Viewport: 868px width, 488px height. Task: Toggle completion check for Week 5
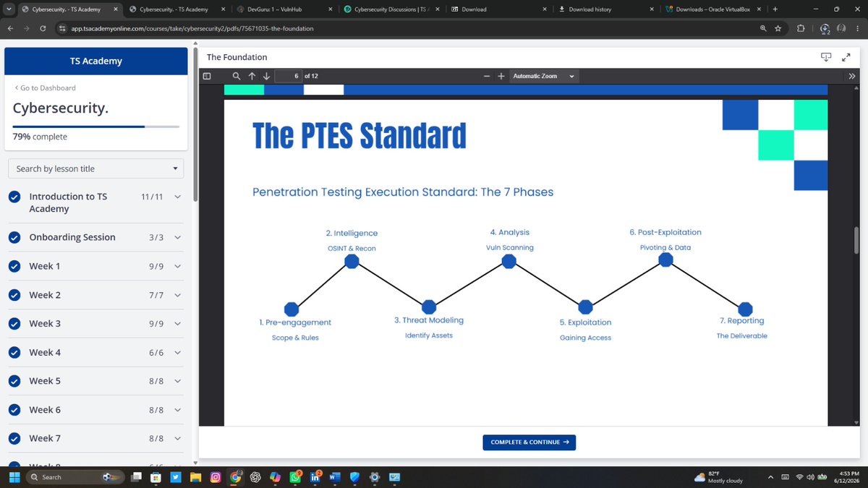pyautogui.click(x=14, y=381)
